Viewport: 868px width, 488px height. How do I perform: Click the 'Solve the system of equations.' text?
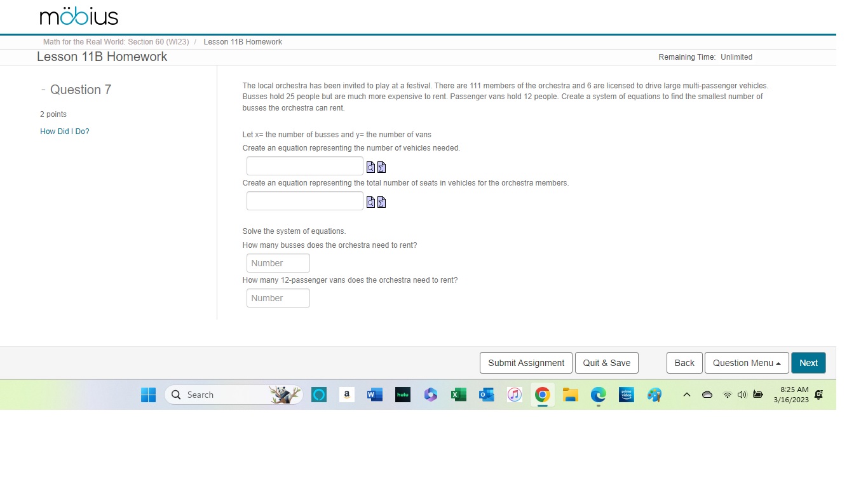(x=294, y=231)
